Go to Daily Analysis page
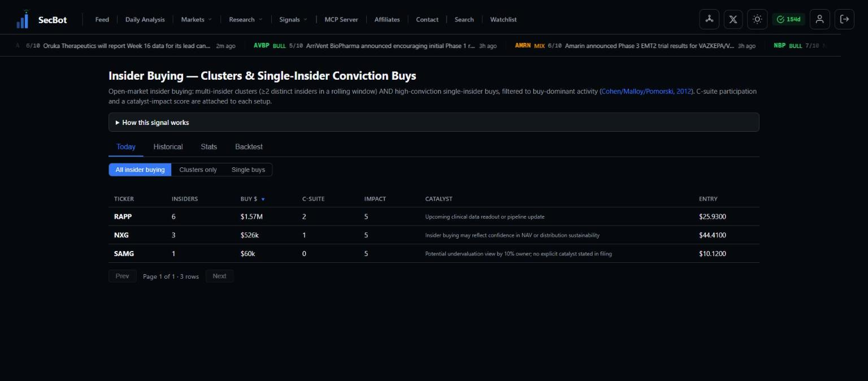The height and width of the screenshot is (381, 868). [145, 19]
